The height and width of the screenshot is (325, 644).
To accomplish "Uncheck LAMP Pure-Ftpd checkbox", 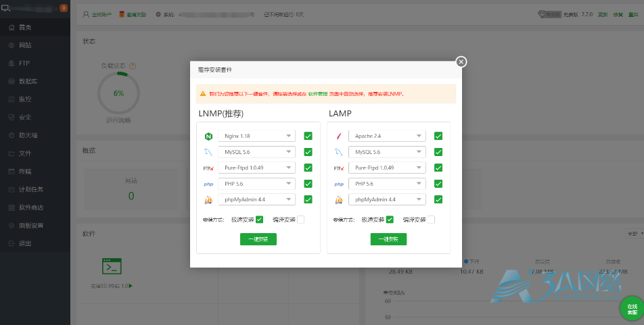I will pyautogui.click(x=438, y=168).
